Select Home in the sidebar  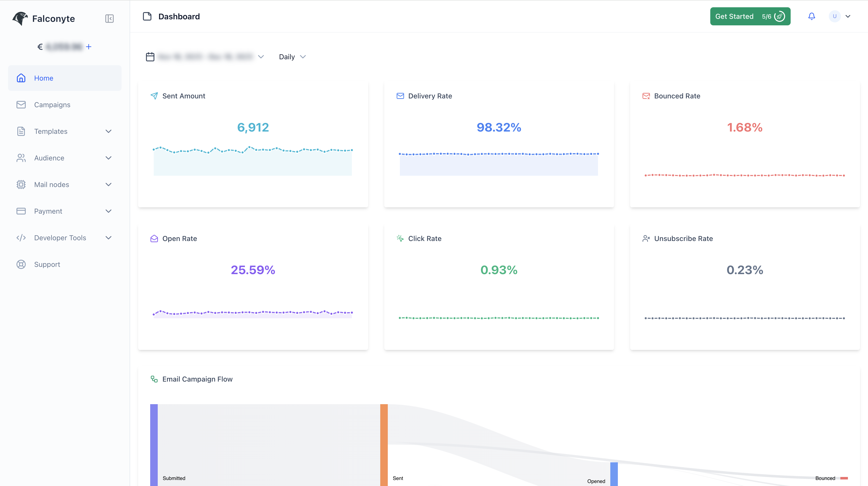(43, 78)
